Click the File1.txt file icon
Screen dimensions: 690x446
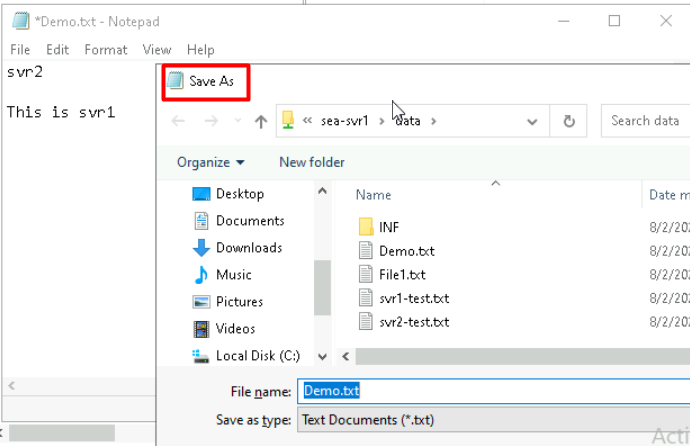[366, 274]
